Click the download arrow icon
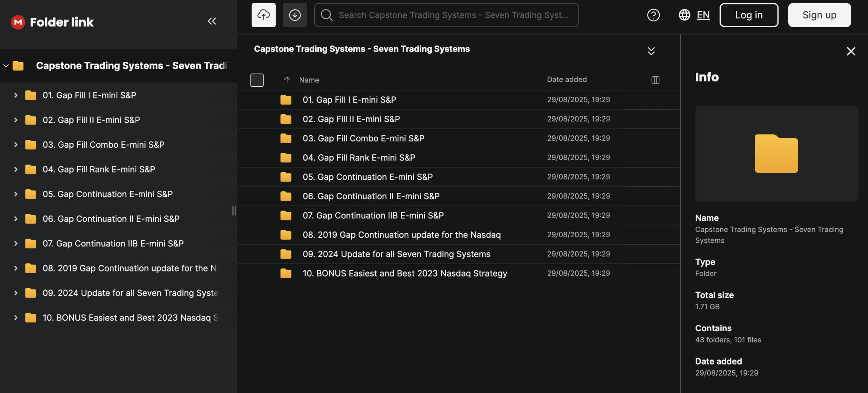This screenshot has height=393, width=868. [x=295, y=15]
